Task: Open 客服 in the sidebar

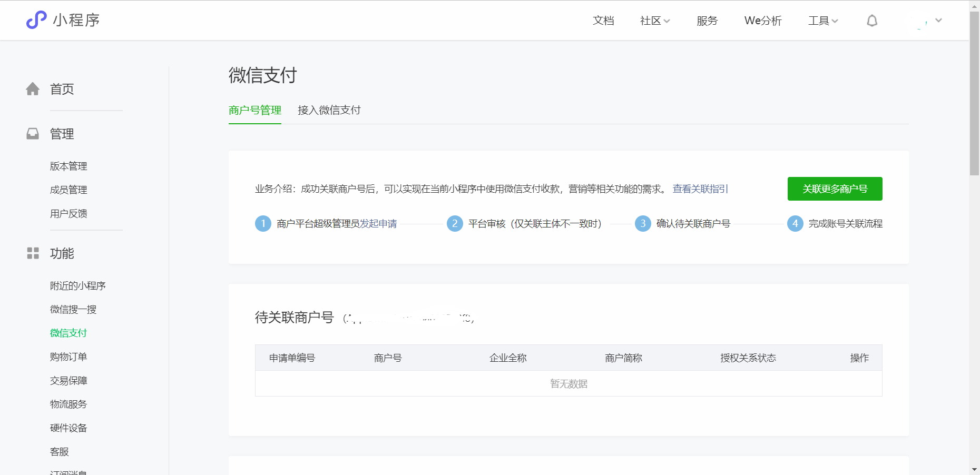Action: tap(60, 452)
